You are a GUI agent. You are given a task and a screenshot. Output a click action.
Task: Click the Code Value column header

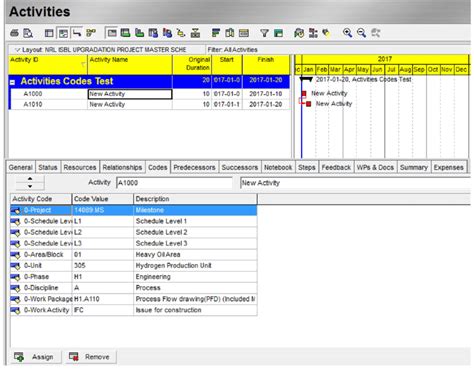(103, 199)
